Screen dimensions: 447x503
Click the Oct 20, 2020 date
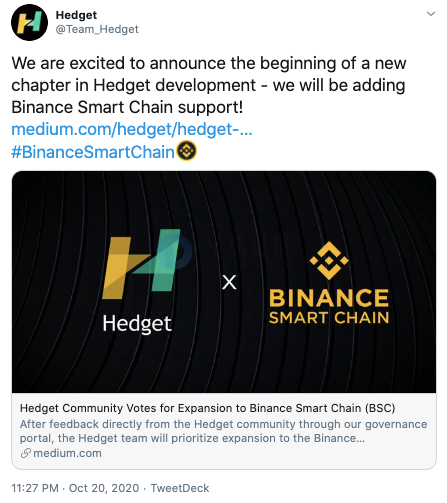(104, 488)
